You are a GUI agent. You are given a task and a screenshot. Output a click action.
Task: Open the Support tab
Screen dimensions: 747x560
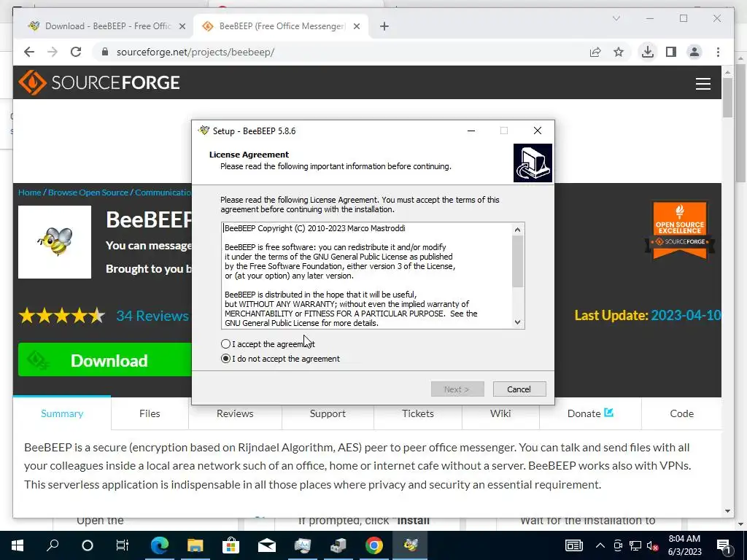point(328,413)
